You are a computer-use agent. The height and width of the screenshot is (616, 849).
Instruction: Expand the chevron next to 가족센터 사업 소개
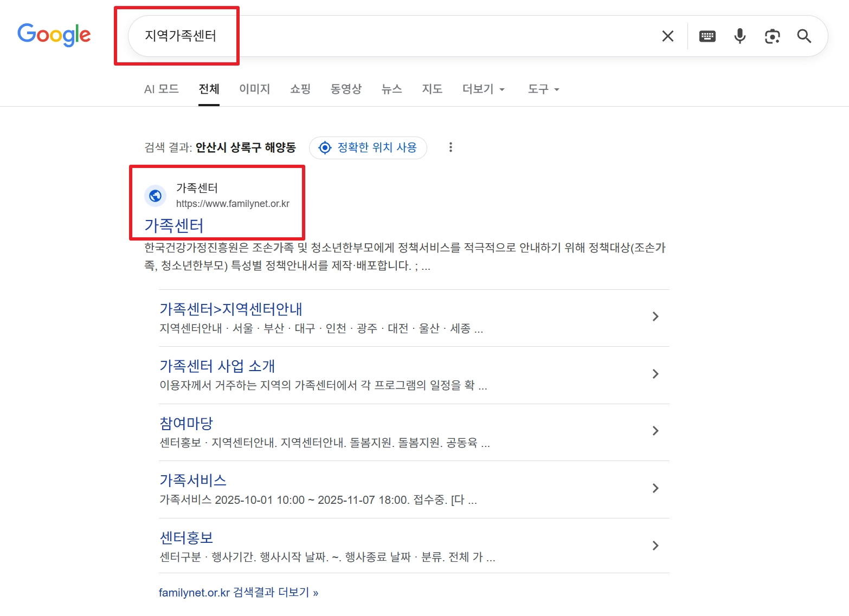655,374
